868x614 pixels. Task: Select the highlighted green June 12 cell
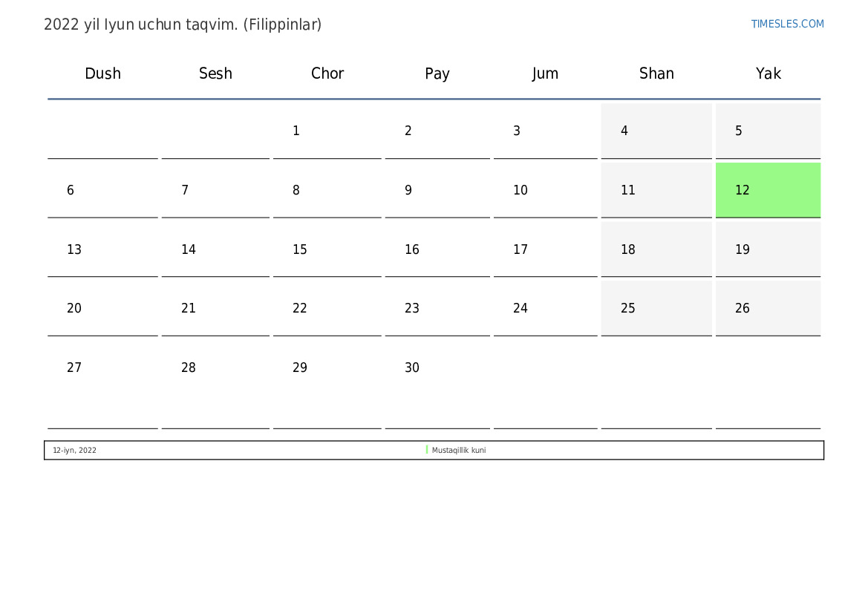point(768,190)
